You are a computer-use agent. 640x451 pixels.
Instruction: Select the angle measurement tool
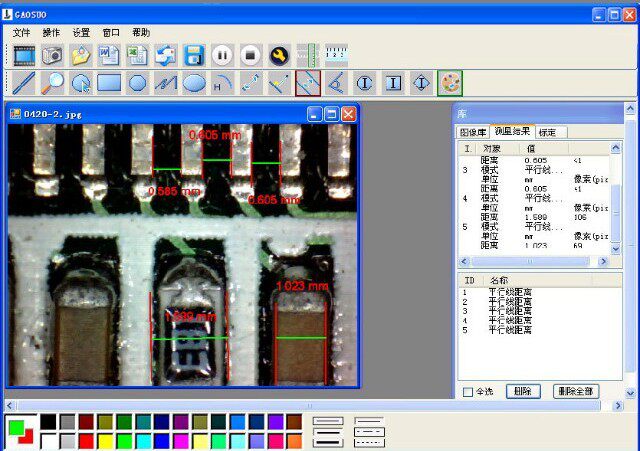(336, 83)
